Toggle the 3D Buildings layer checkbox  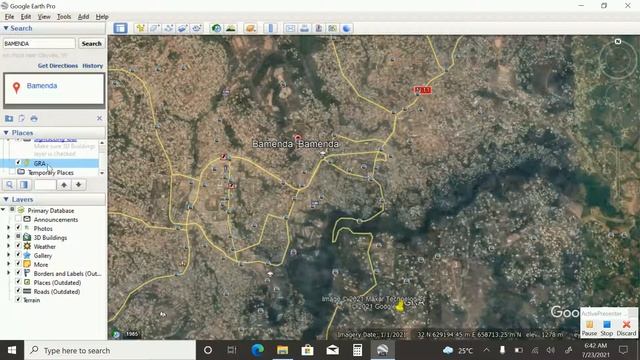coord(18,237)
